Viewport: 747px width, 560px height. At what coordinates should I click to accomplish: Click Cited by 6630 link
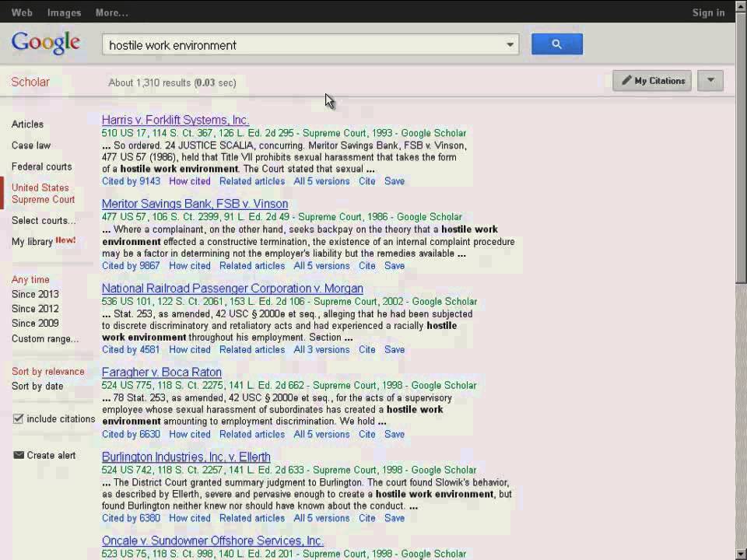131,434
